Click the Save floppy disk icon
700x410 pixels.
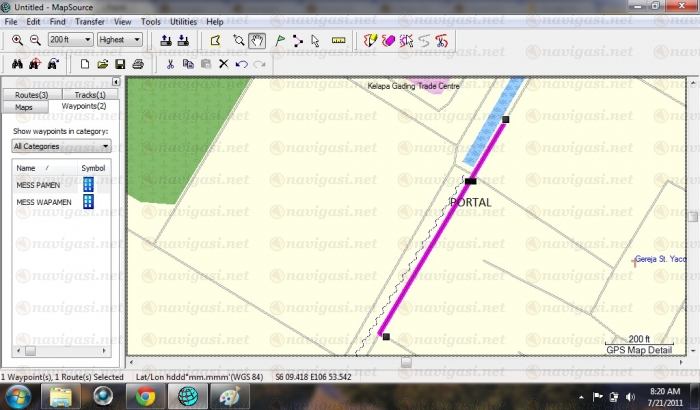tap(120, 64)
